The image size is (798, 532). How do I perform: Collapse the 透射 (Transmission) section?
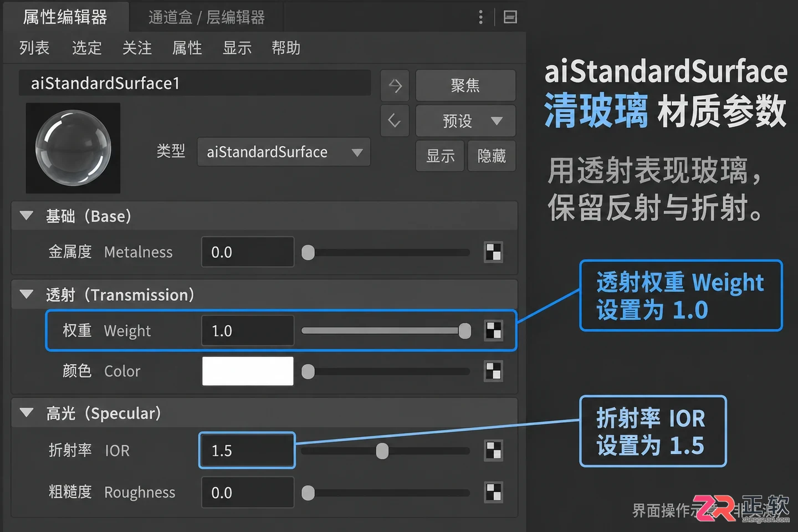26,294
